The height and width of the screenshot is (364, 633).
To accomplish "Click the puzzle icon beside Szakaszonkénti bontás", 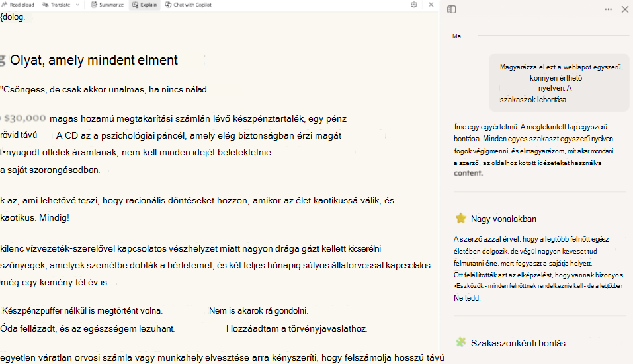I will click(460, 342).
